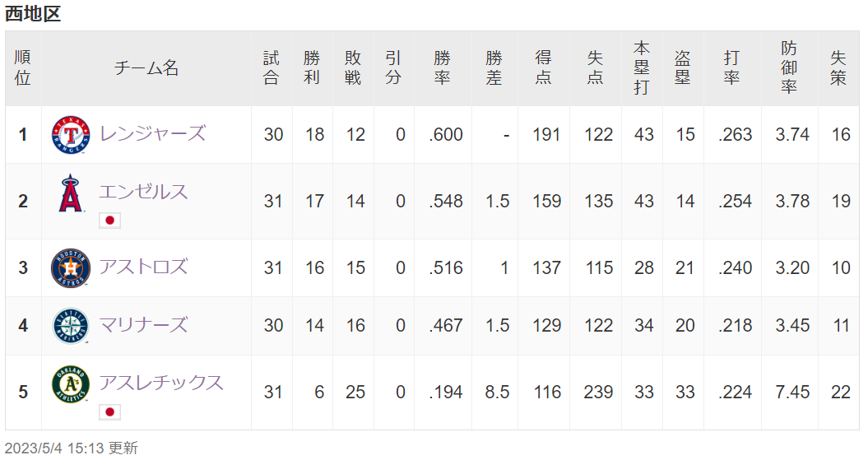
Task: Click the Oakland Athletics team logo
Action: click(70, 384)
